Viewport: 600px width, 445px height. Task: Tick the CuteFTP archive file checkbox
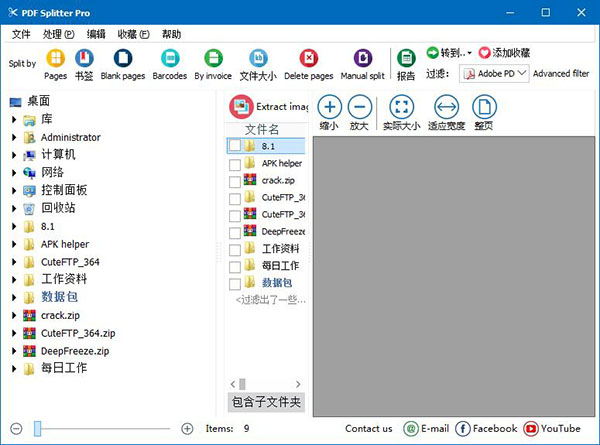point(235,216)
